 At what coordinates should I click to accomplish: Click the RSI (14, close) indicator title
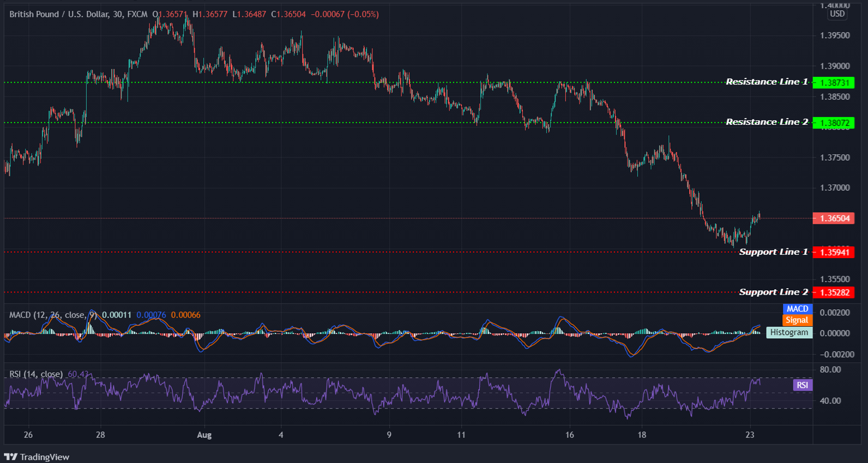(36, 374)
